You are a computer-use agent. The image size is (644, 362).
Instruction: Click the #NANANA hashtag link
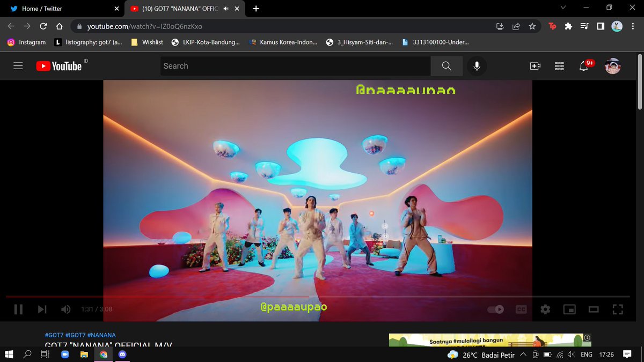pos(101,335)
